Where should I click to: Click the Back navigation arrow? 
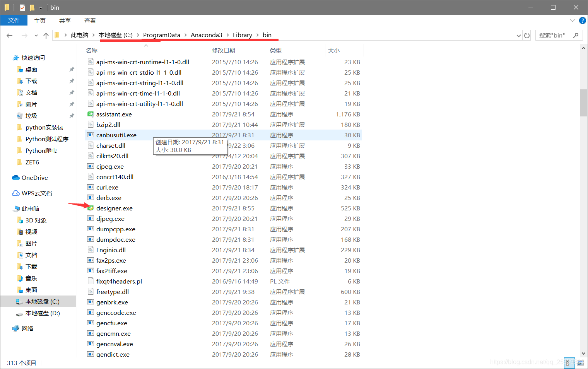pos(10,36)
